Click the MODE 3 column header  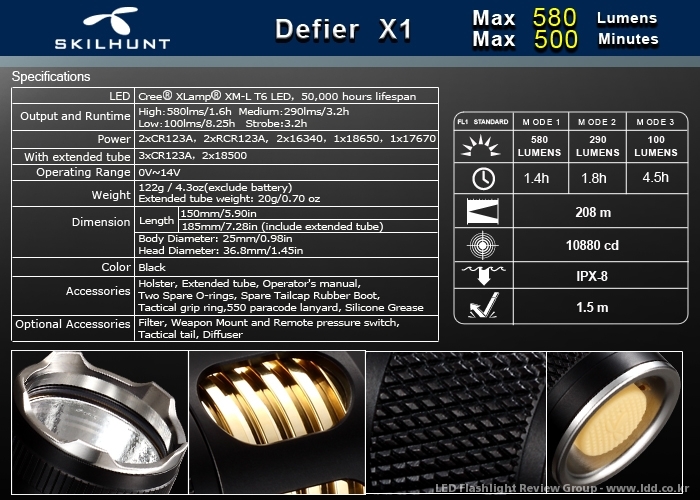[655, 122]
